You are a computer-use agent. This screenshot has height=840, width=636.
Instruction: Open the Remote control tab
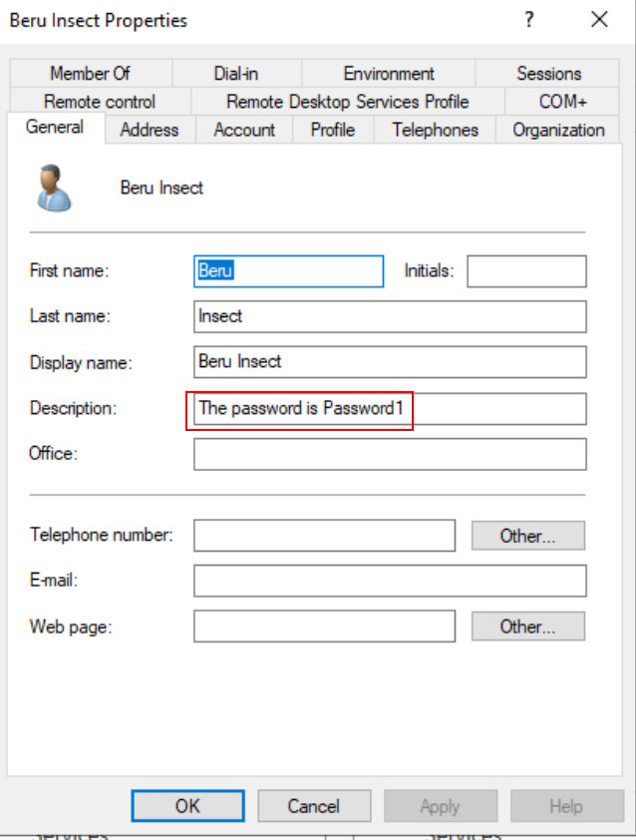100,102
